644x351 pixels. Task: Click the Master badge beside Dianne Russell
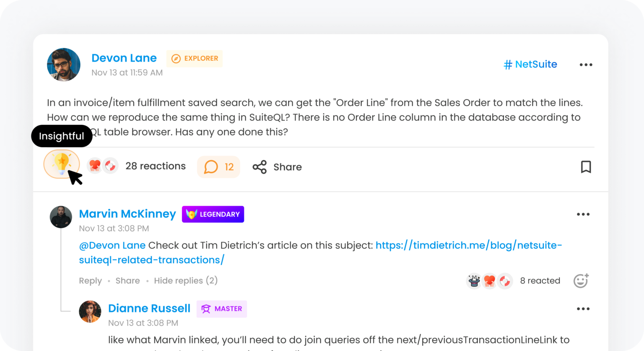pos(221,309)
